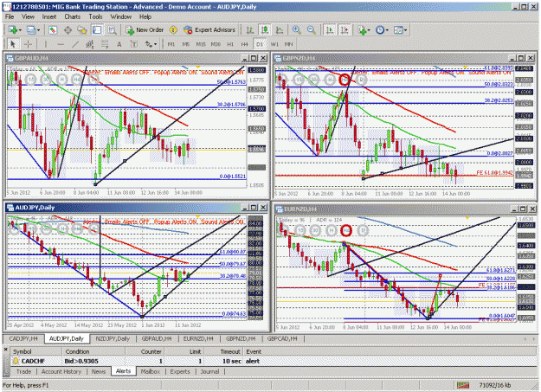Open the Account History terminal tab
This screenshot has height=392, width=541.
(x=61, y=371)
